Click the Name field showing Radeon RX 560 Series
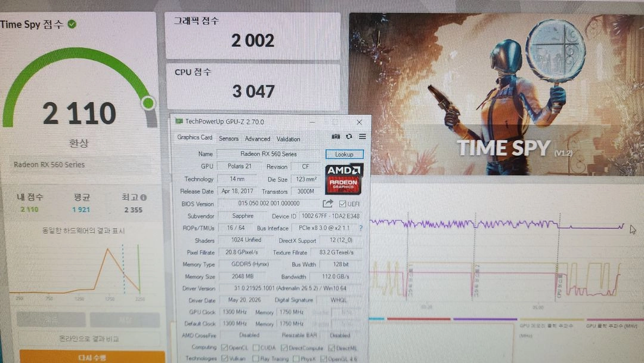Screen dimensions: 644x363 [x=268, y=154]
